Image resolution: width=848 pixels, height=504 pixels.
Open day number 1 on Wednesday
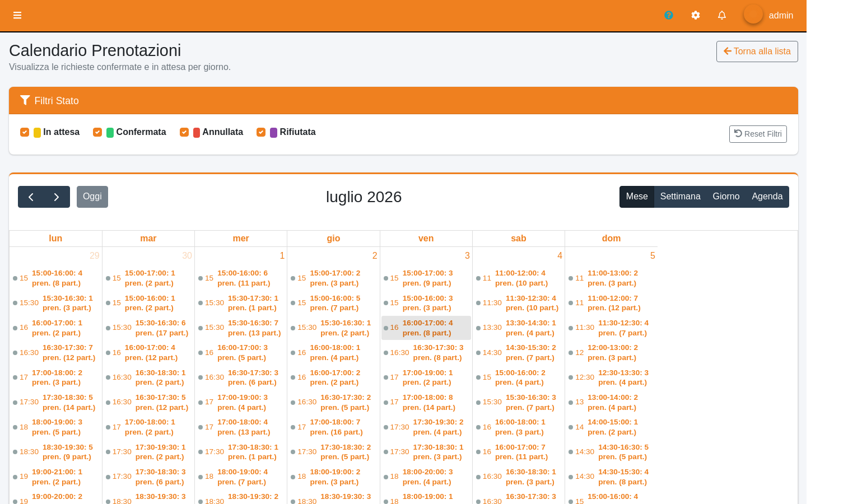[282, 256]
